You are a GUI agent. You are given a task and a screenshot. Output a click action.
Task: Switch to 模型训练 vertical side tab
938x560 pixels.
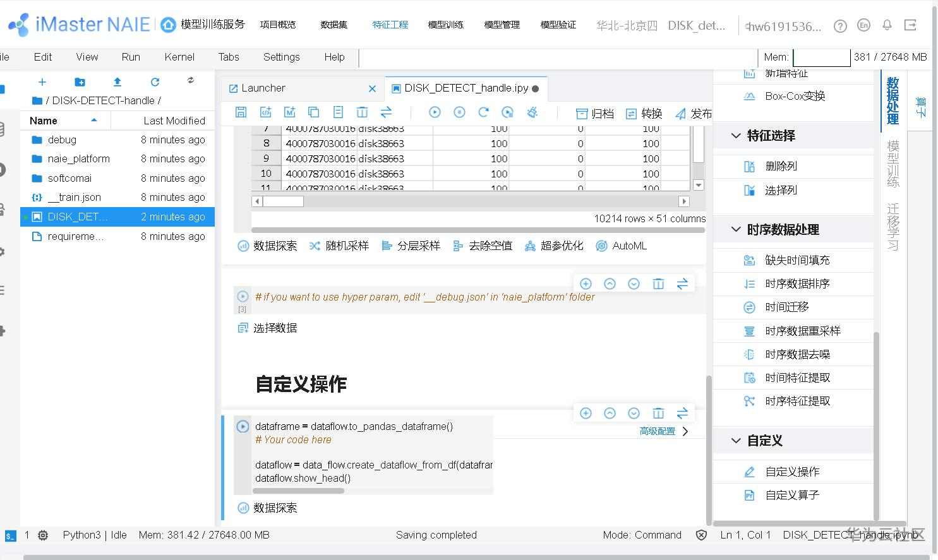[x=893, y=164]
